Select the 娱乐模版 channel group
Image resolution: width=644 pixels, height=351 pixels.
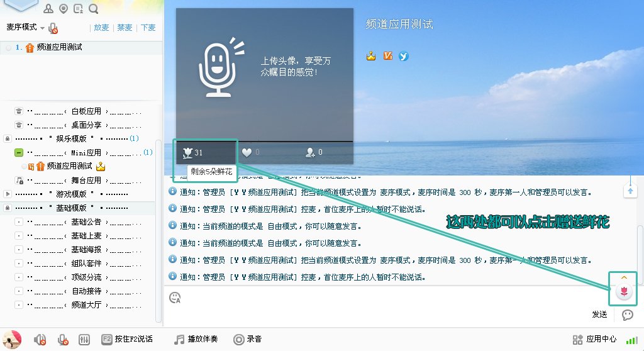pyautogui.click(x=71, y=138)
